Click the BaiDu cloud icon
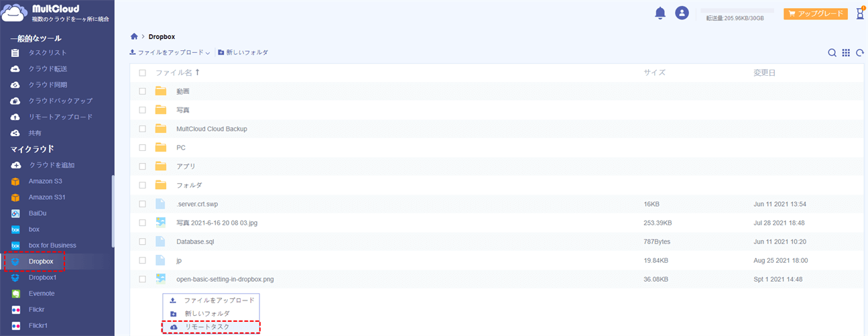 pos(15,213)
